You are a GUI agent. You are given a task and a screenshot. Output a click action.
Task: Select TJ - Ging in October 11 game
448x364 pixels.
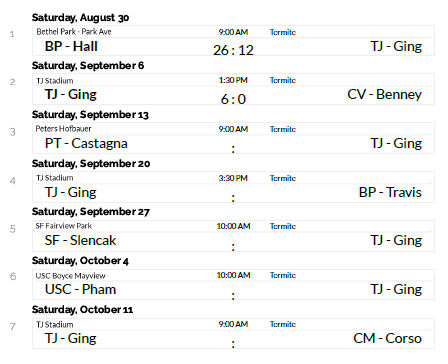click(x=71, y=338)
